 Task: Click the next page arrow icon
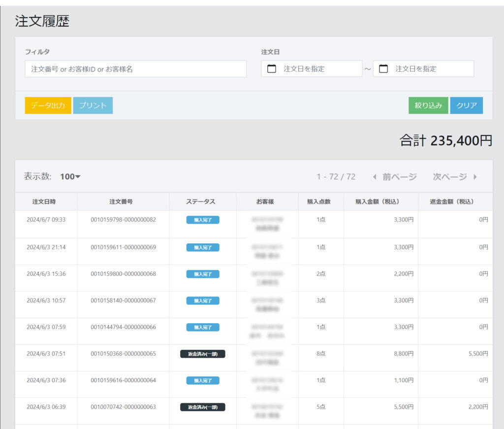coord(475,177)
